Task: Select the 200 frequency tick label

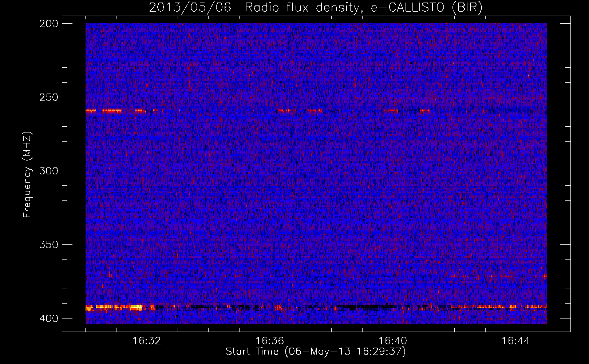Action: [x=48, y=24]
